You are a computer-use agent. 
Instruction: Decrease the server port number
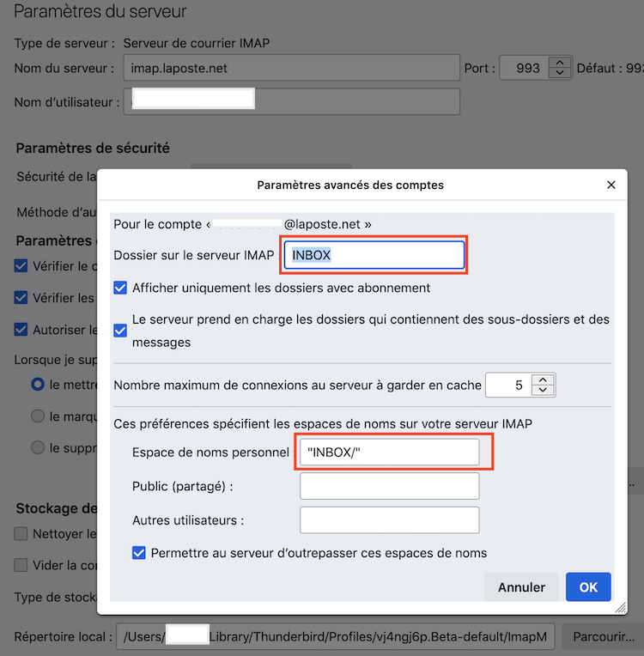coord(560,73)
